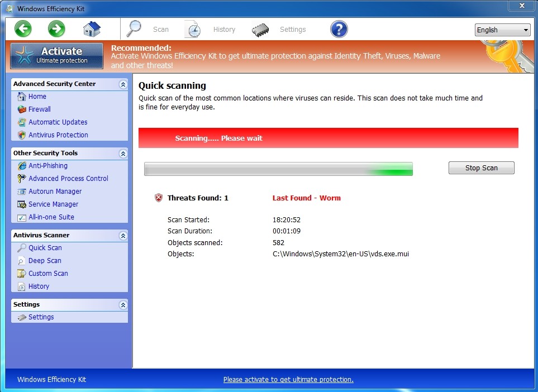Click the Service Manager icon
The width and height of the screenshot is (538, 392).
(x=22, y=204)
